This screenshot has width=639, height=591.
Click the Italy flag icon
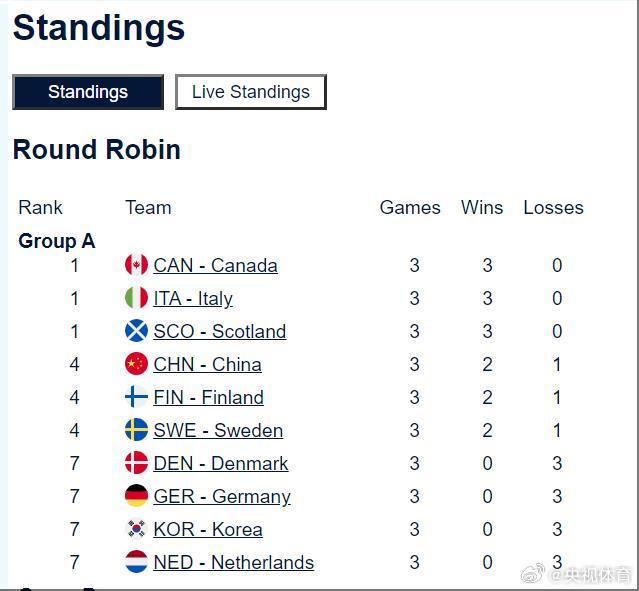point(136,298)
